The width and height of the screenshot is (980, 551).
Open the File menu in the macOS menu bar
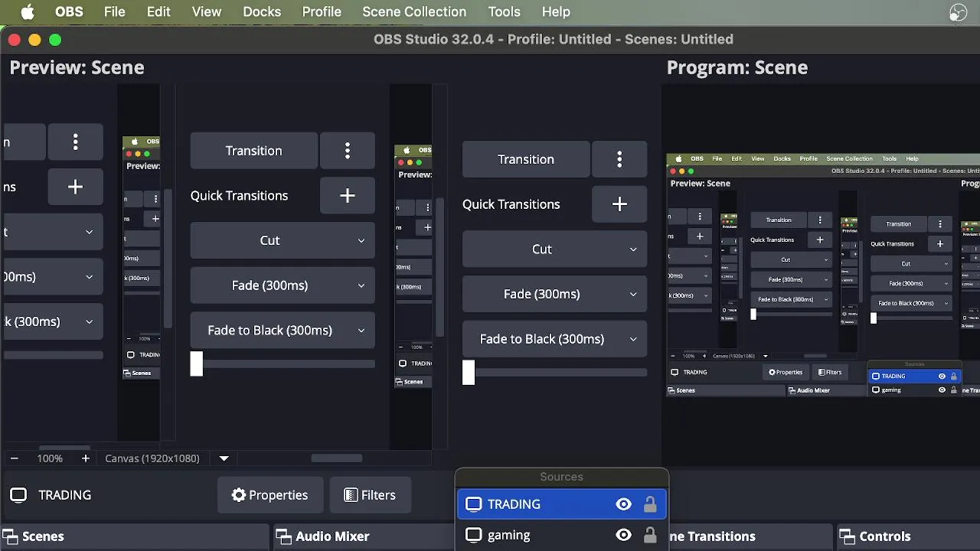[115, 11]
